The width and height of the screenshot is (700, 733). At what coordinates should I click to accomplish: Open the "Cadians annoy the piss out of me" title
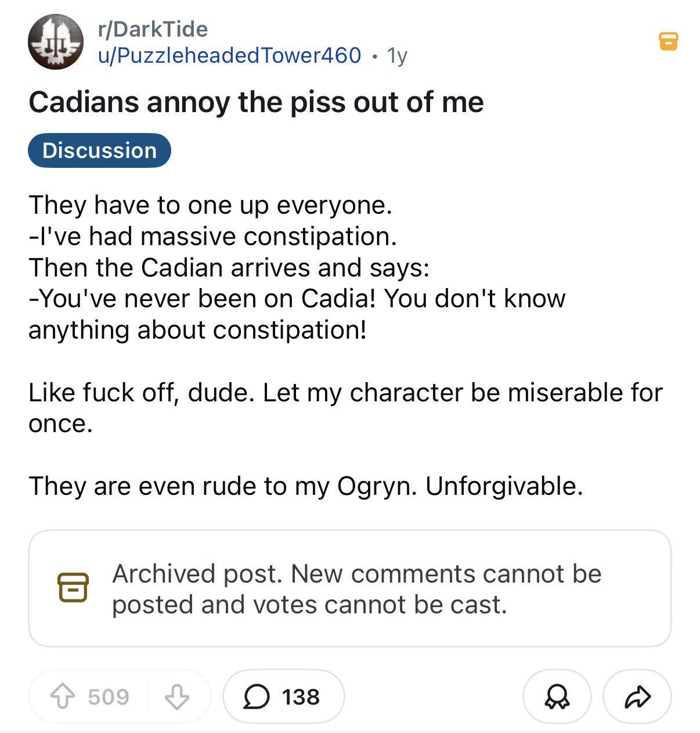(256, 102)
